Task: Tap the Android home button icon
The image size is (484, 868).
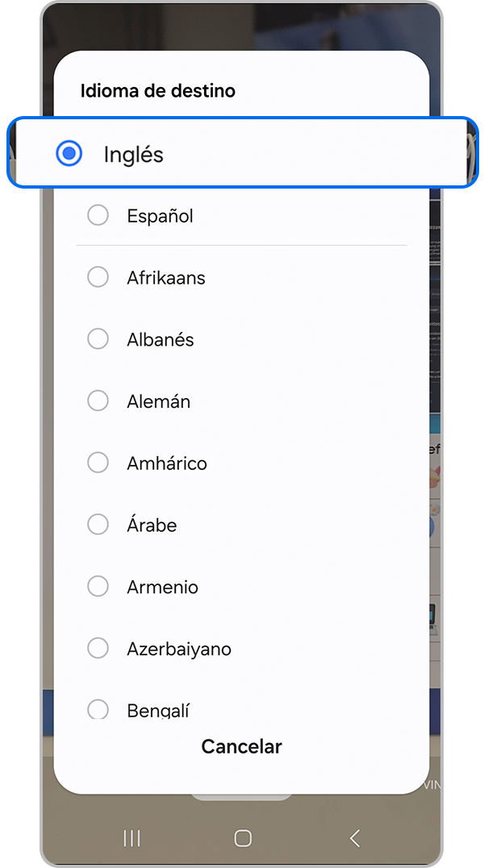Action: tap(243, 838)
